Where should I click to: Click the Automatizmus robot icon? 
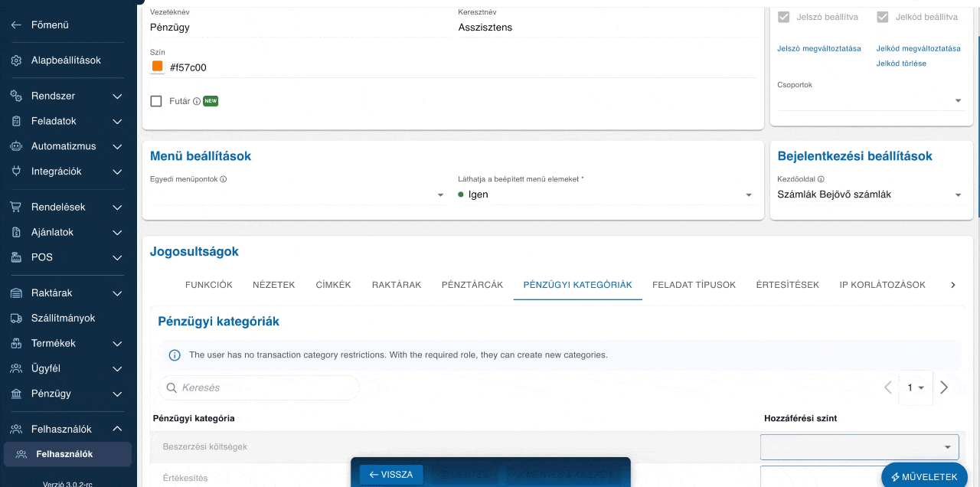pos(16,146)
